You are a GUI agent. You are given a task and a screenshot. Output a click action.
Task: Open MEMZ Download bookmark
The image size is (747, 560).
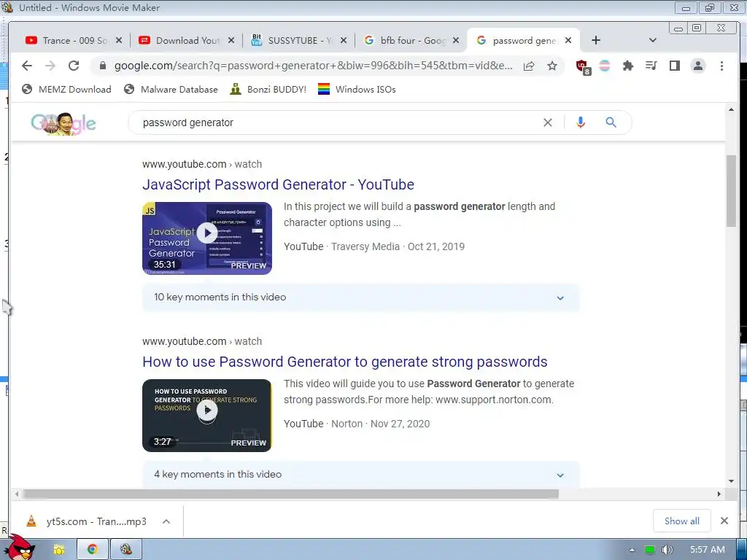[66, 90]
